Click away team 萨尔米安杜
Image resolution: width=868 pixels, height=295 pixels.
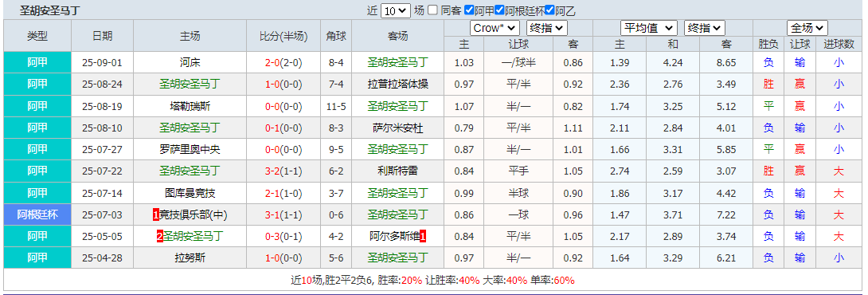(x=397, y=128)
